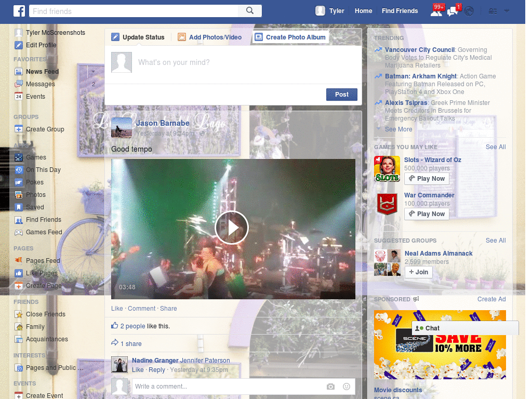Click the Pages Feed icon
The width and height of the screenshot is (532, 399).
[19, 261]
